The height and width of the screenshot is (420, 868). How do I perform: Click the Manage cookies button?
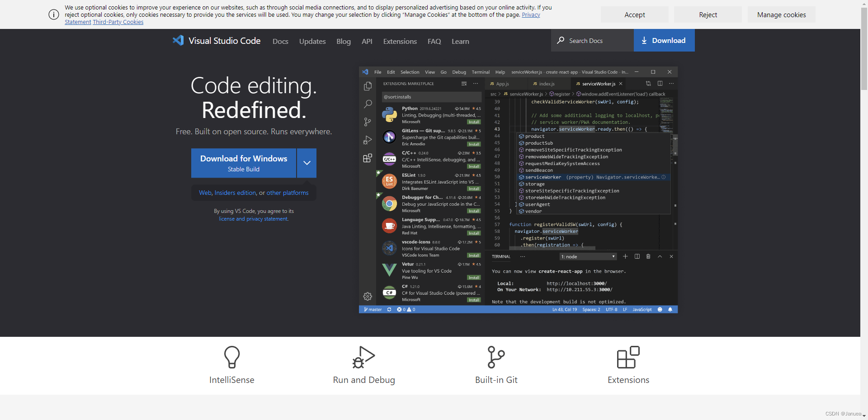pos(782,14)
